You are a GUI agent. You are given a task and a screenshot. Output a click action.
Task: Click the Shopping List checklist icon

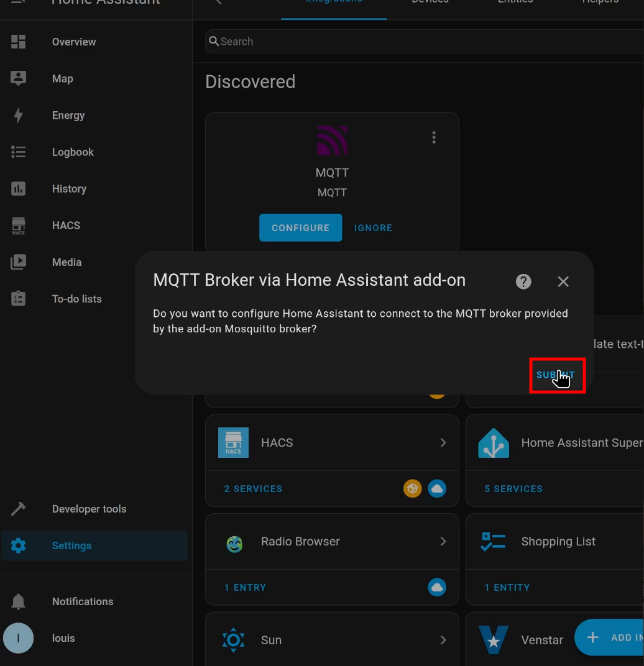tap(493, 542)
